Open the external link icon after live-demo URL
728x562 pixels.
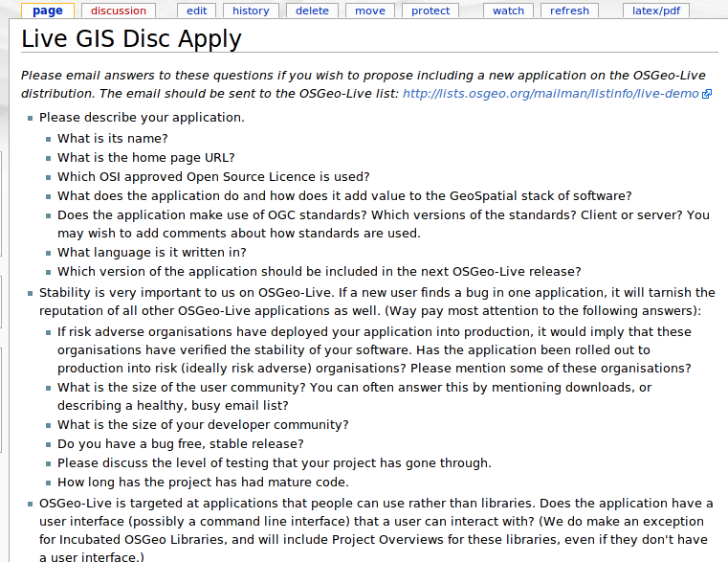pyautogui.click(x=707, y=94)
